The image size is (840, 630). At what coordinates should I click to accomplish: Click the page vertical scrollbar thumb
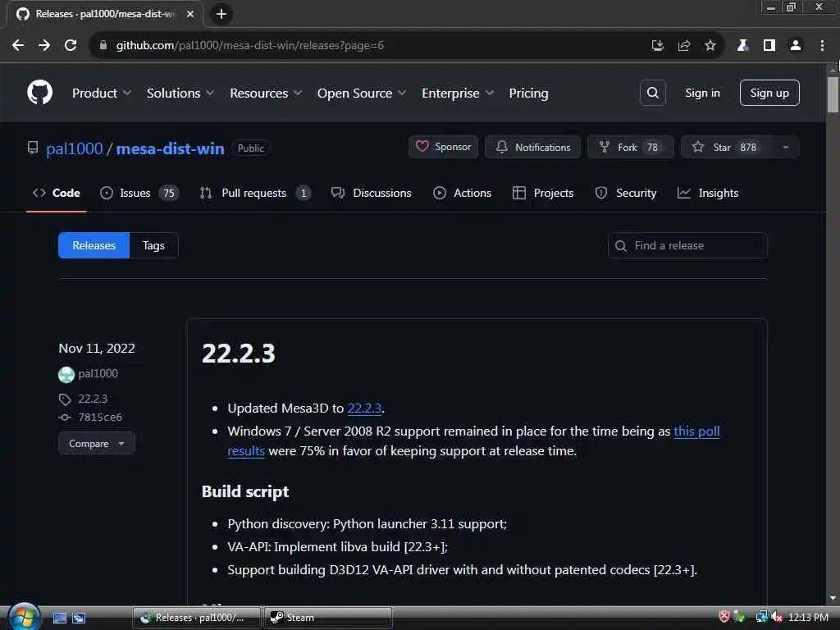833,94
